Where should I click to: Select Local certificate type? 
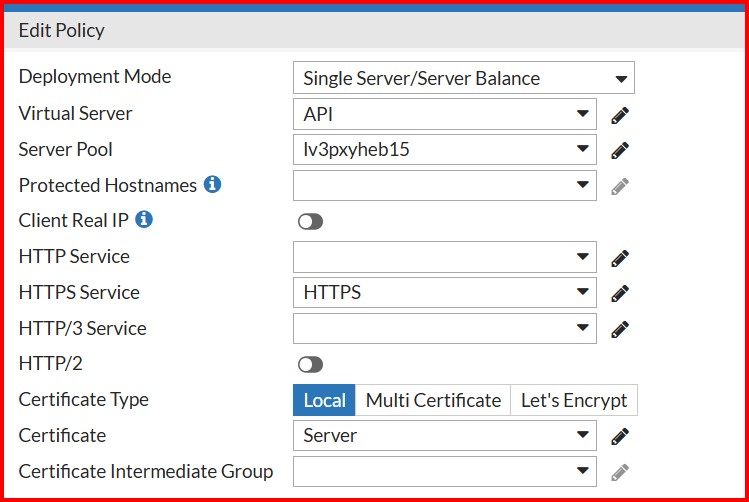pos(324,400)
